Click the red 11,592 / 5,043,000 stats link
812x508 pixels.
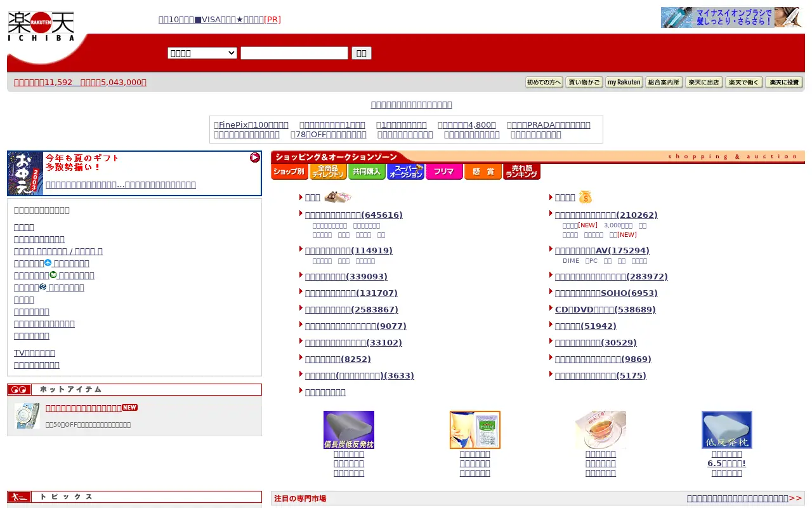coord(80,82)
